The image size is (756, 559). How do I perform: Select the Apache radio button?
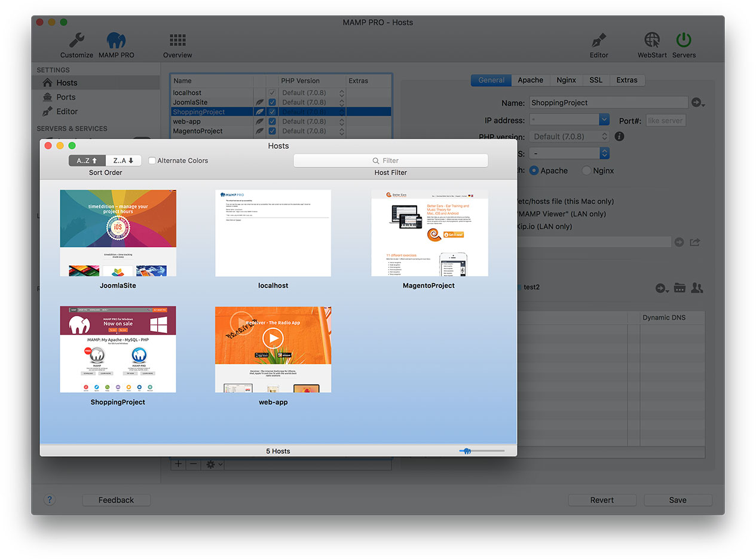coord(534,170)
